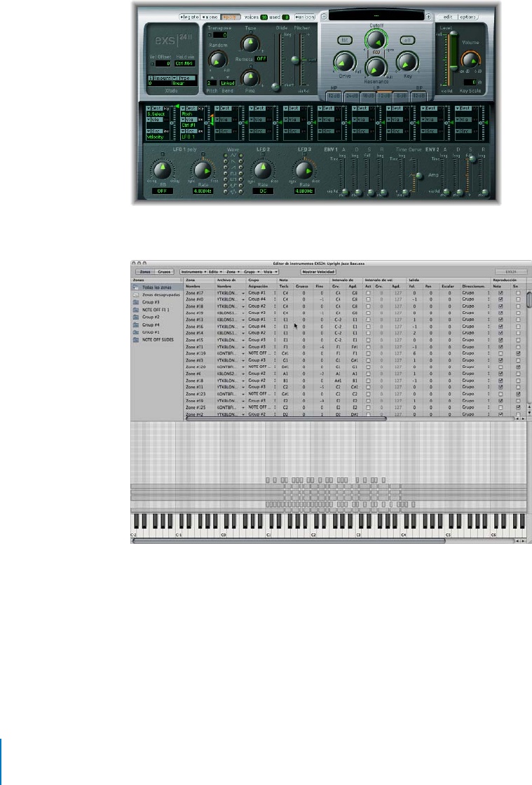Click the Time Curve slider handle

[x=419, y=176]
